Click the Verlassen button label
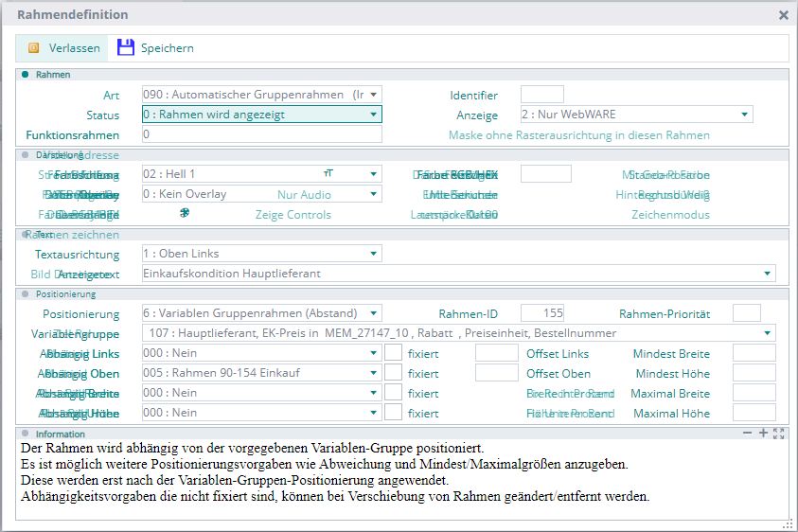Image resolution: width=798 pixels, height=532 pixels. (x=75, y=48)
